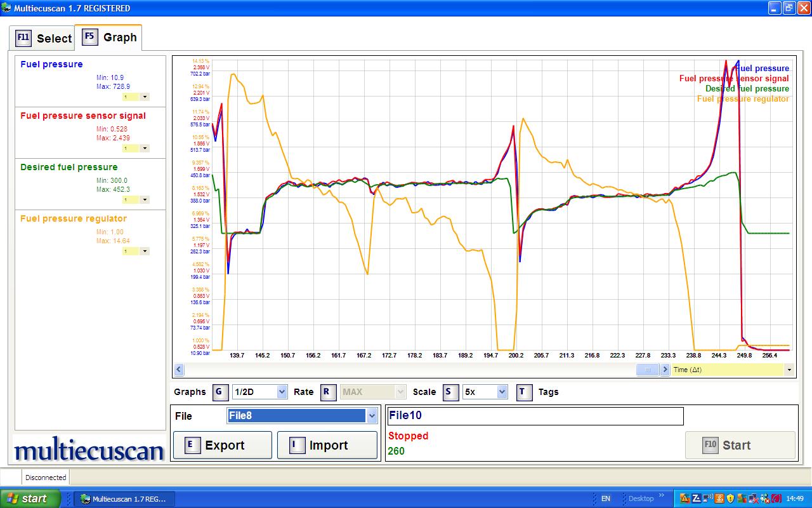This screenshot has height=508, width=812.
Task: Open the Rate dropdown showing MAX
Action: [x=373, y=392]
